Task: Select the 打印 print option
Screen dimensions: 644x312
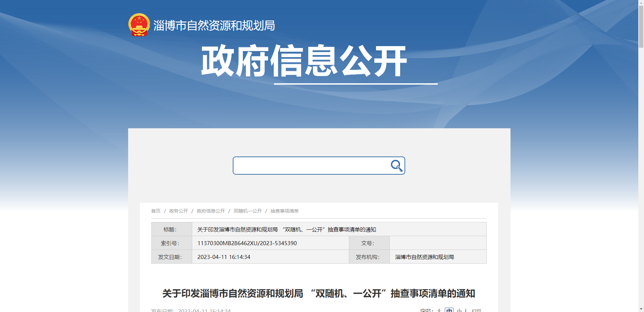Action: click(477, 311)
